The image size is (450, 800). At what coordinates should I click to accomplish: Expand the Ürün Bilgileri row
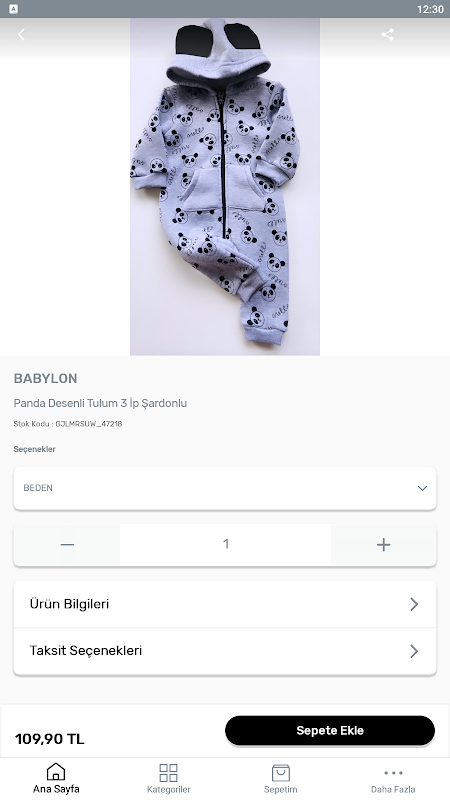coord(225,604)
